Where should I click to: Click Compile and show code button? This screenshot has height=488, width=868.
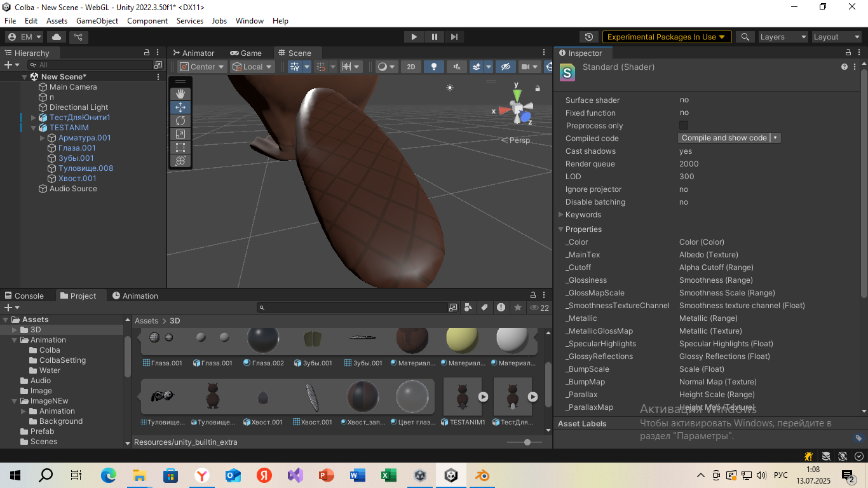(724, 138)
